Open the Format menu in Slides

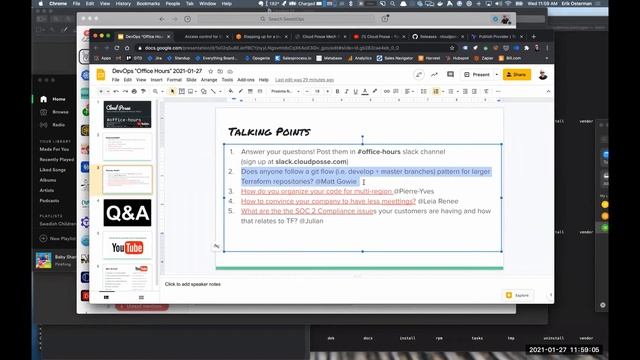[174, 80]
